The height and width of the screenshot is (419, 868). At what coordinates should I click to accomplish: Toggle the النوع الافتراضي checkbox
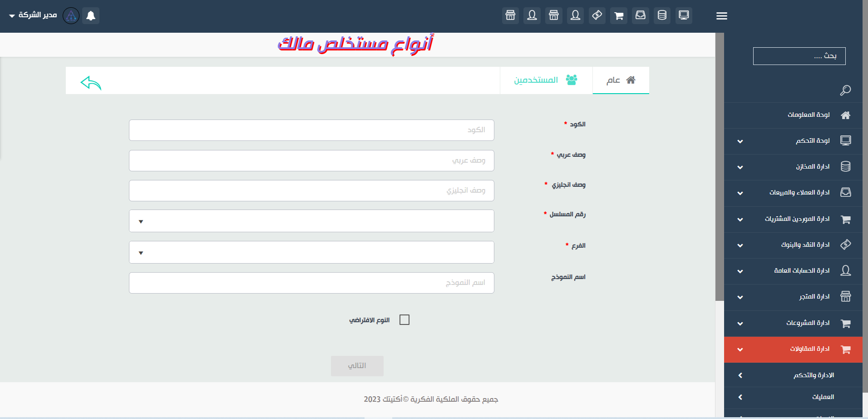tap(404, 320)
